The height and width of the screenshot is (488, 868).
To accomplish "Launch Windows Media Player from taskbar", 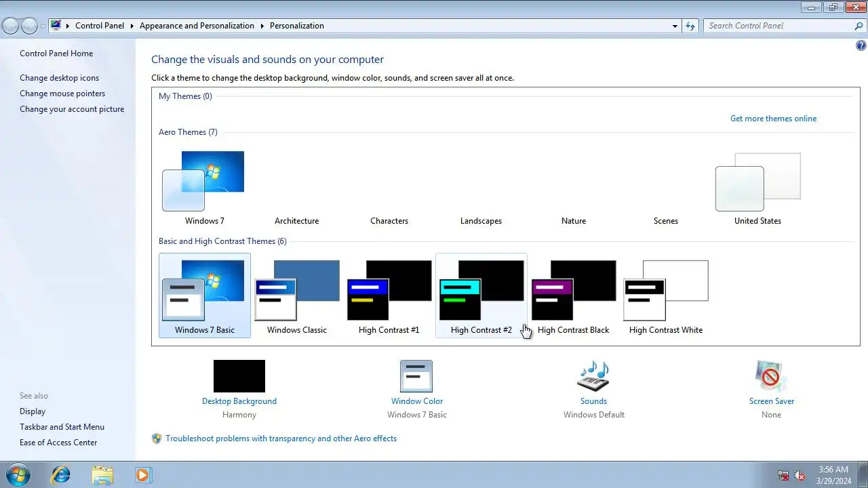I will tap(143, 474).
